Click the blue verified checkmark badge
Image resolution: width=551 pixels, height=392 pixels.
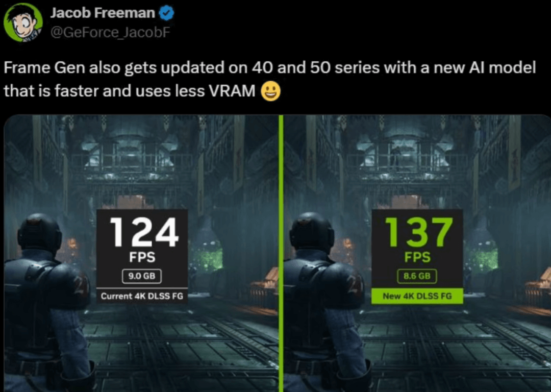coord(166,13)
